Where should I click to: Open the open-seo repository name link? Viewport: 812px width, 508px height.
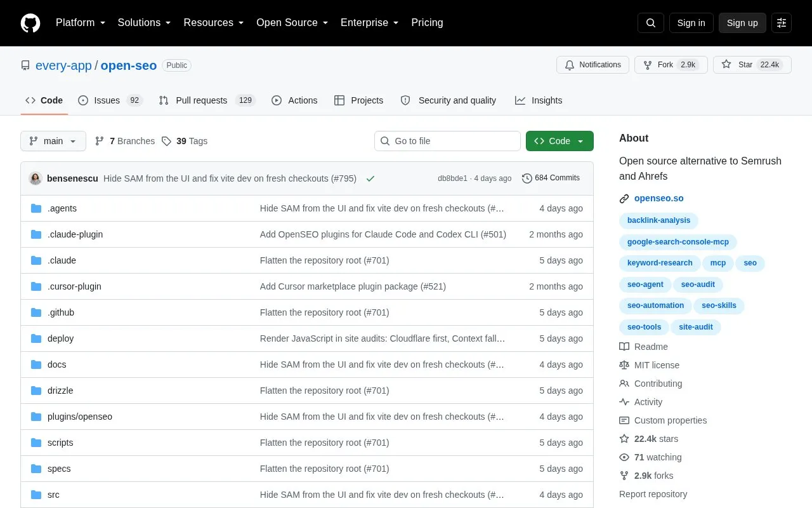pos(129,65)
